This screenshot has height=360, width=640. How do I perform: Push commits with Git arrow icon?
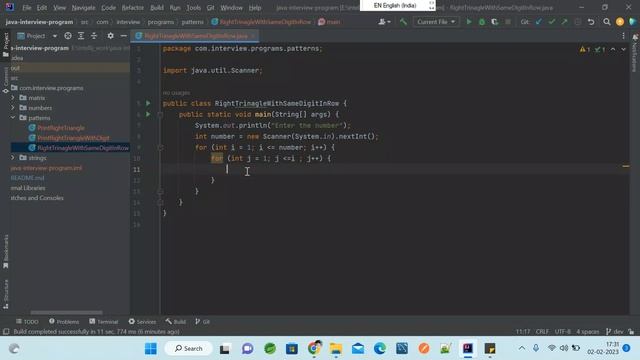click(564, 22)
